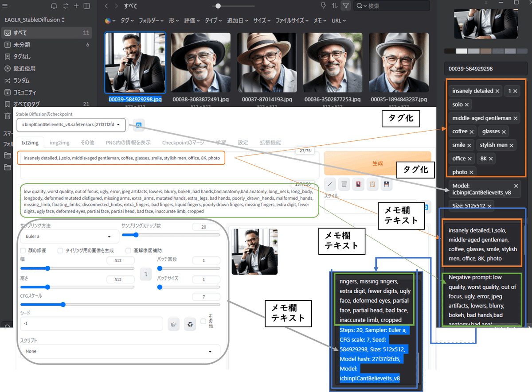The width and height of the screenshot is (532, 392).
Task: Adjust the サンプリングステップ数 slider
Action: tap(171, 235)
